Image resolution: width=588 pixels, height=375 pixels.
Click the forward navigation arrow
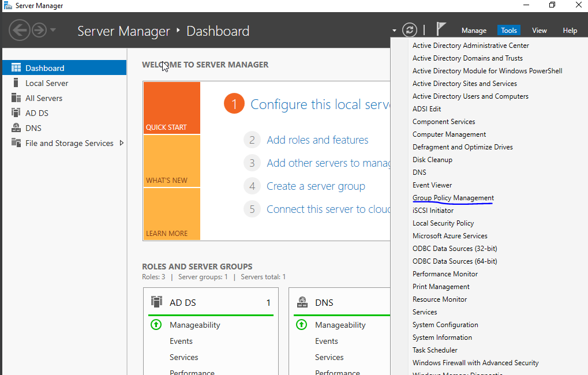pyautogui.click(x=39, y=30)
